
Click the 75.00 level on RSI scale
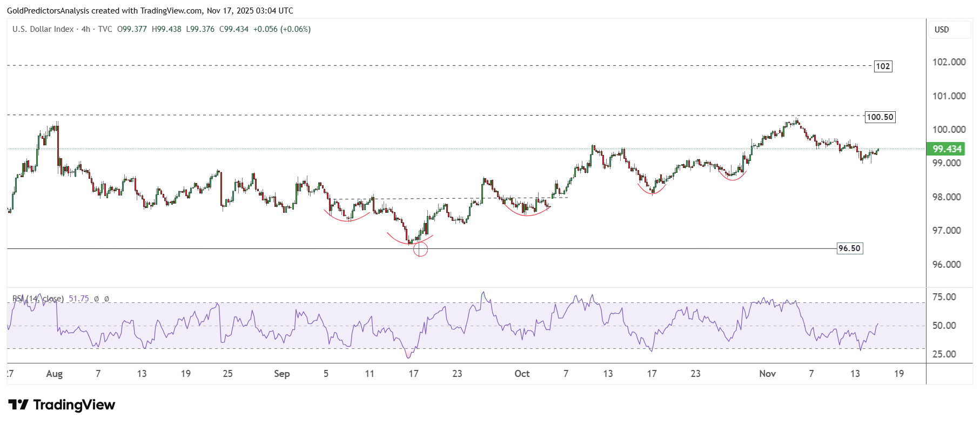tap(944, 297)
